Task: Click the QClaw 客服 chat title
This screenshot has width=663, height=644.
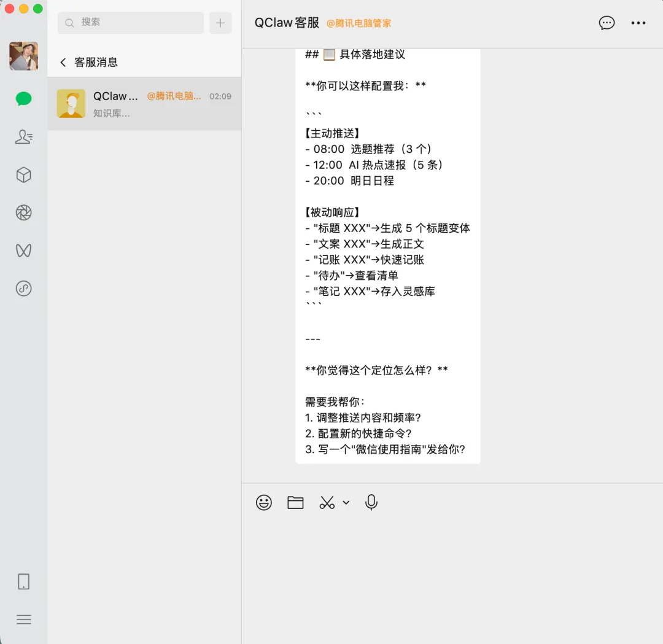Action: tap(287, 23)
